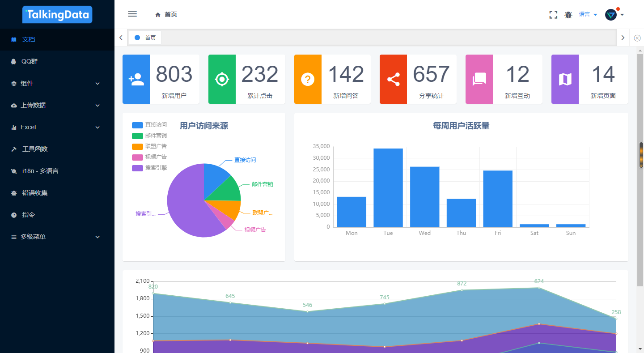This screenshot has height=353, width=644.
Task: Open error log bug icon in header
Action: 568,15
